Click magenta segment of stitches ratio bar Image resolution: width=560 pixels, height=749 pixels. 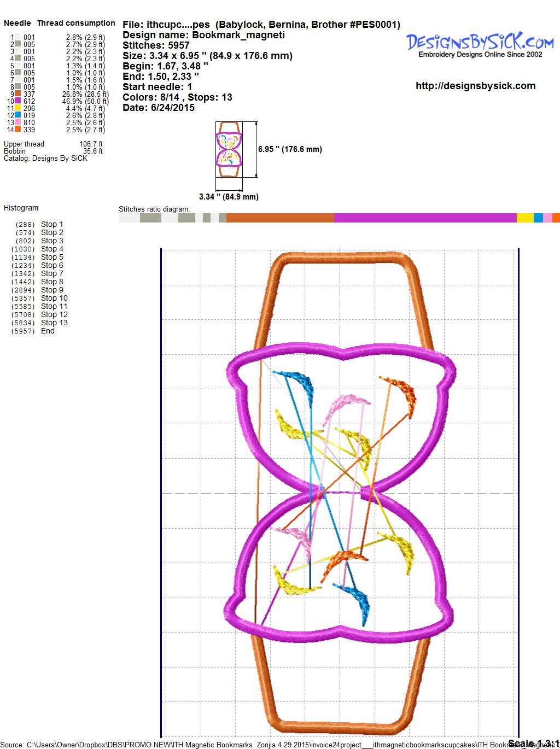click(425, 218)
